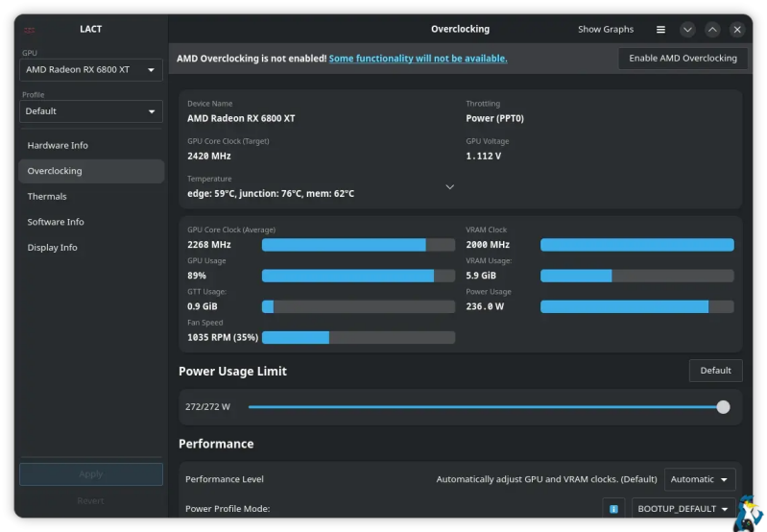Click the temperature readings text
Screen dimensions: 767x532
pyautogui.click(x=271, y=193)
